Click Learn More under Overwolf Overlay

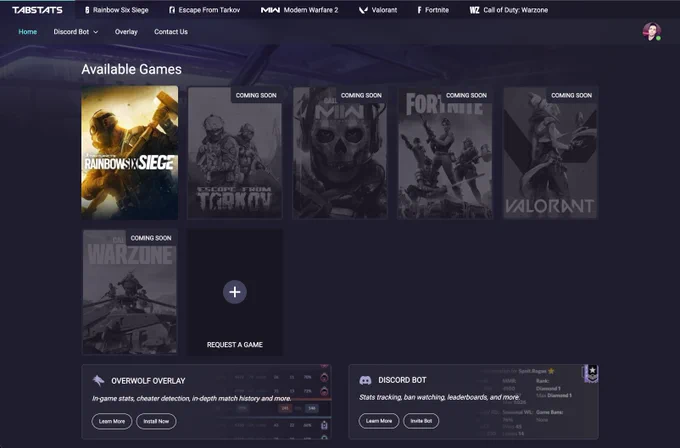pos(112,421)
